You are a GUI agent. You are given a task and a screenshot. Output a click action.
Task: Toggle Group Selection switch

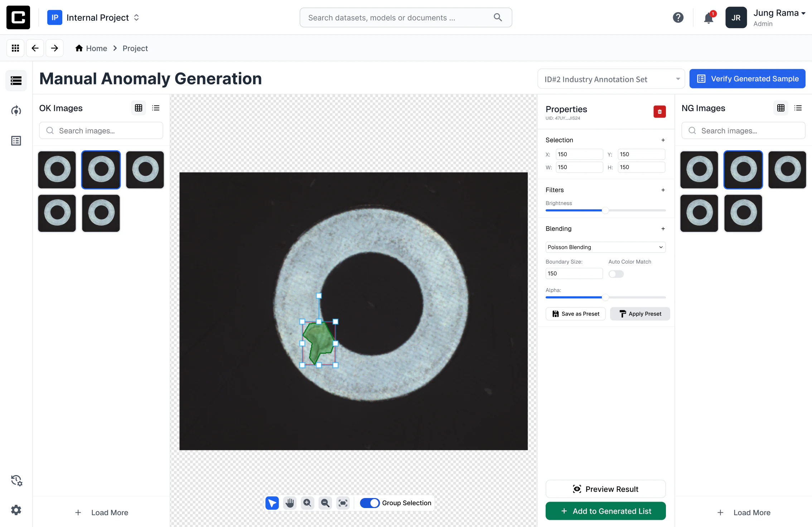coord(370,503)
